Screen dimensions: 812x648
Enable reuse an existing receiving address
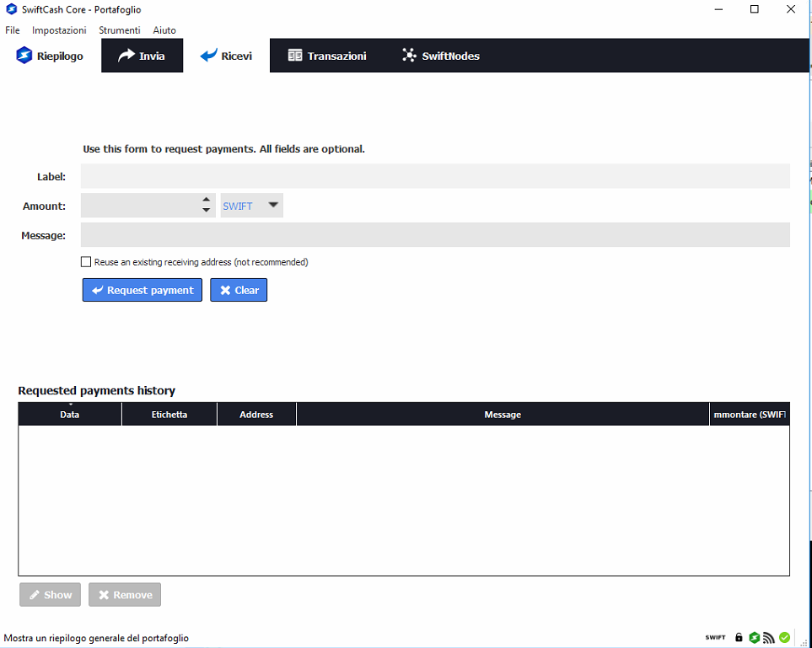(86, 262)
